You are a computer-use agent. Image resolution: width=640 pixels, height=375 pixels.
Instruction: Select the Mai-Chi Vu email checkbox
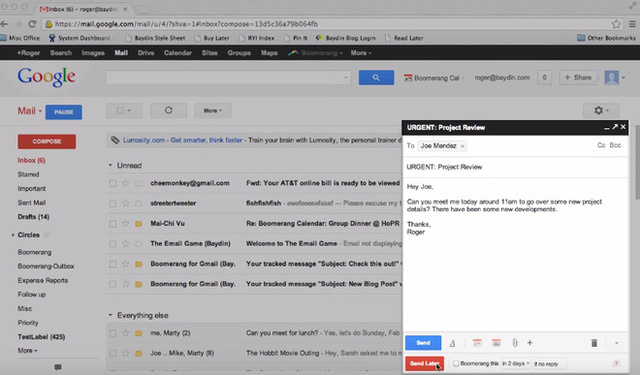pos(113,224)
